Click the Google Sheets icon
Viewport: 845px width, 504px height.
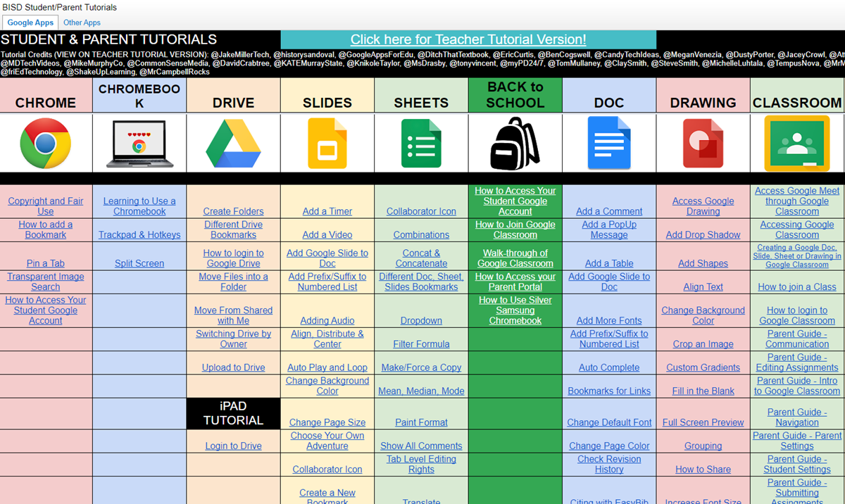420,143
